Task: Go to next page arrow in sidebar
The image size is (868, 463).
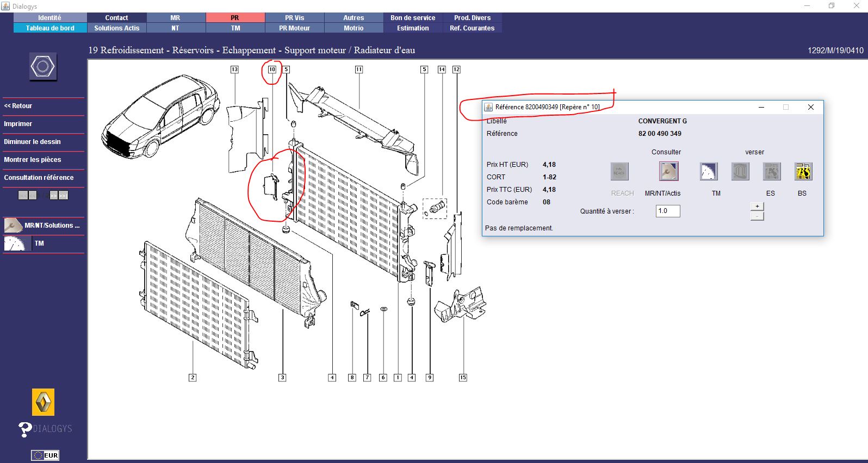Action: point(54,195)
